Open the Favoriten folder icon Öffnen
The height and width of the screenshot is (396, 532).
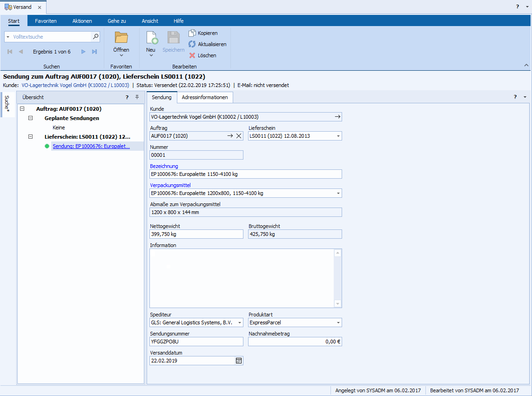click(x=121, y=38)
